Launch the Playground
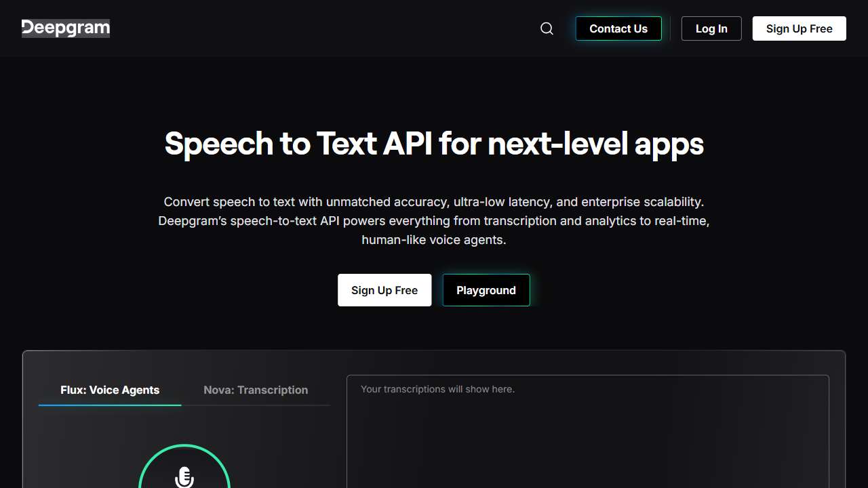868x488 pixels. 486,290
